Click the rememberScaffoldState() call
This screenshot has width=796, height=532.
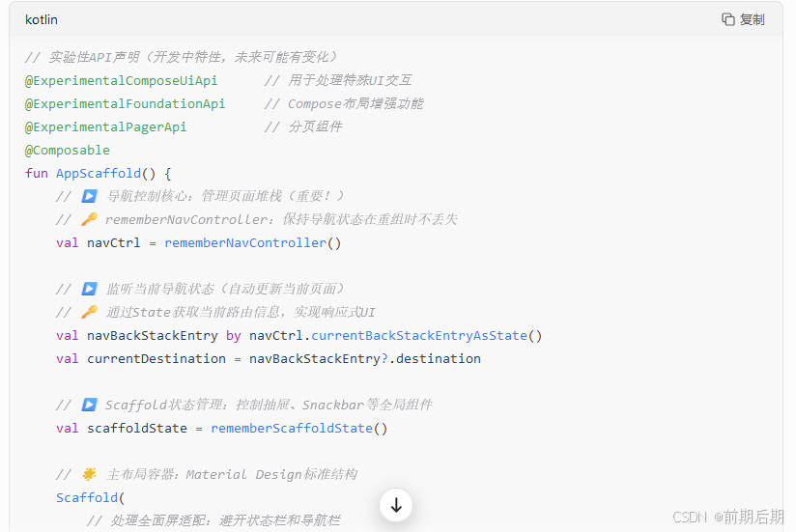coord(299,429)
